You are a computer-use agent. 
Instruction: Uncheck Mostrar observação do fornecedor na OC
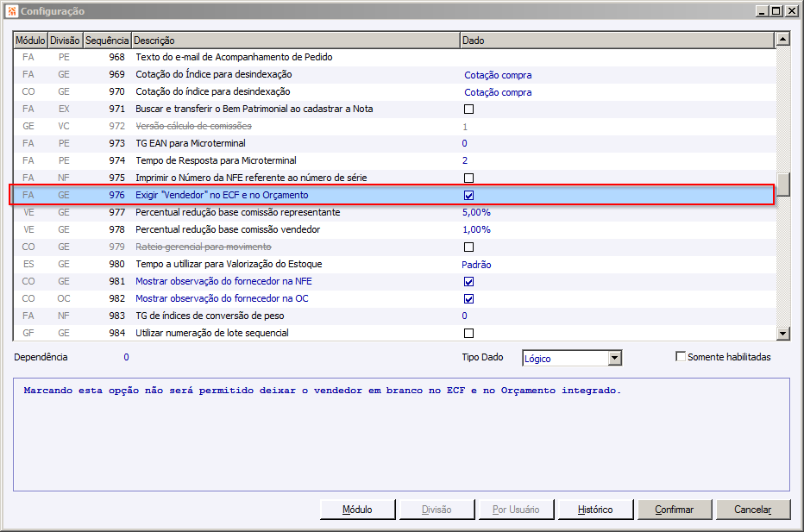(468, 299)
